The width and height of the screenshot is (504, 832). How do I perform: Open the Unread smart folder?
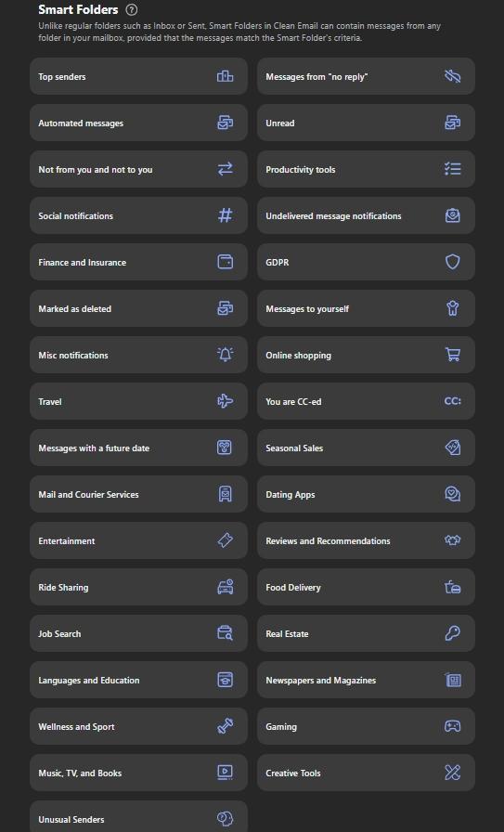(x=366, y=123)
